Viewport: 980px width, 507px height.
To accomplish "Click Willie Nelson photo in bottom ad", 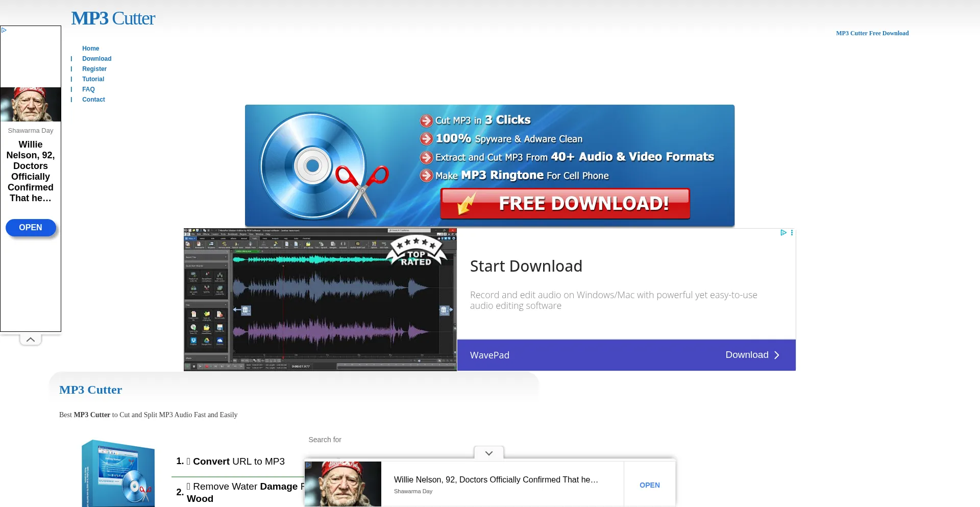I will (x=343, y=484).
